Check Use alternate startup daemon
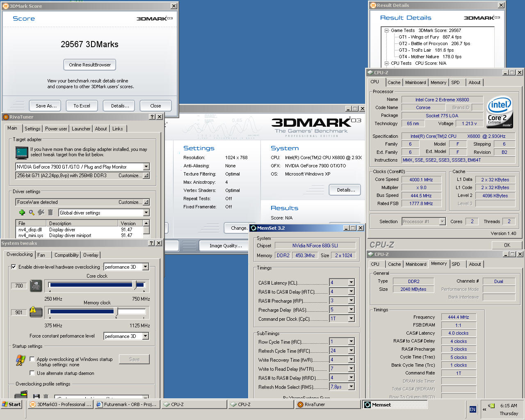Viewport: 525px width, 420px height. (x=32, y=373)
